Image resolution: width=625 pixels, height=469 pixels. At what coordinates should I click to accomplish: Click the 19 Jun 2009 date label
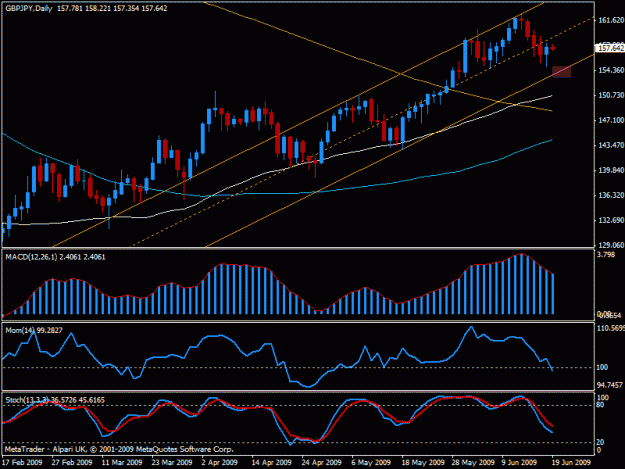[571, 463]
